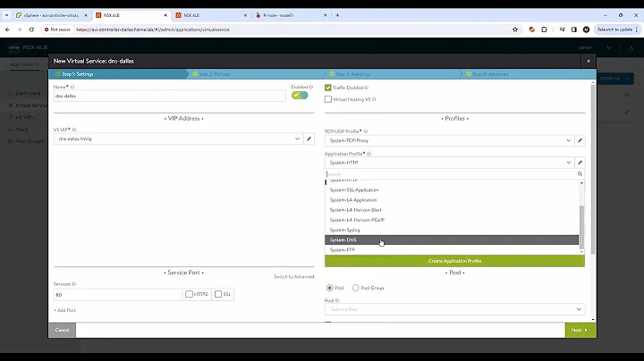
Task: Uncheck the Traffic Enabled checkbox
Action: coord(327,88)
